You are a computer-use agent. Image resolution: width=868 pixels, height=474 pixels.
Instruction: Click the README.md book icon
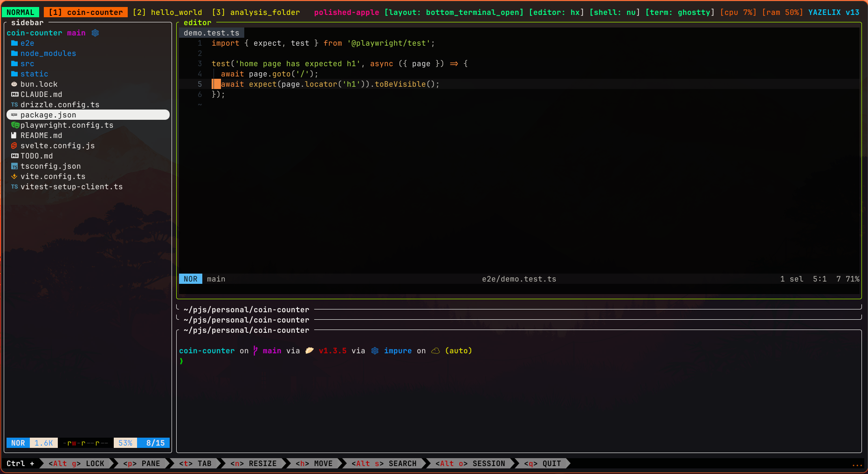[14, 136]
